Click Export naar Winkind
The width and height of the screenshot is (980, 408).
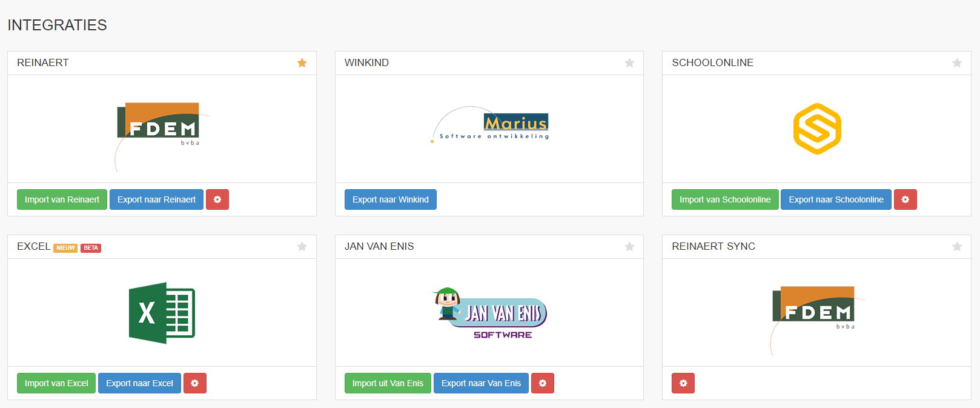(x=391, y=199)
